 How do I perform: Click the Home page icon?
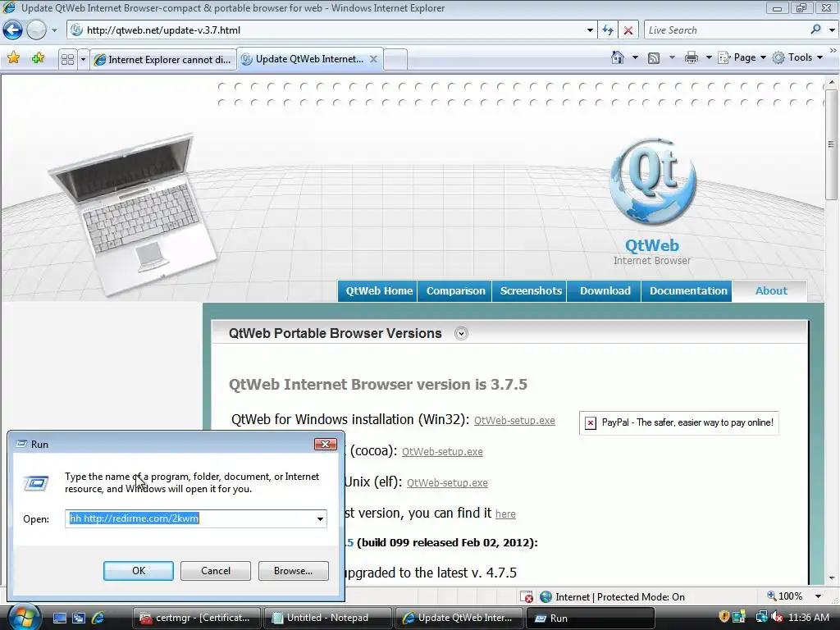(x=618, y=57)
